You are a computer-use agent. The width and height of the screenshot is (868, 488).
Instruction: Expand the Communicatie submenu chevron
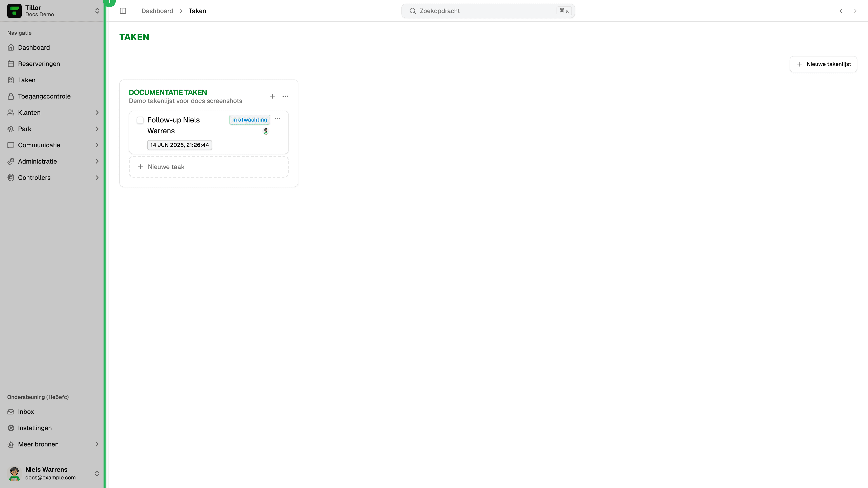pyautogui.click(x=97, y=145)
